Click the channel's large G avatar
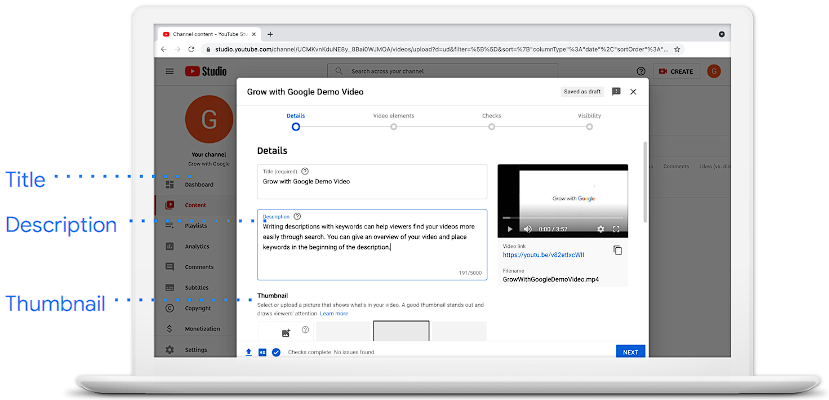The height and width of the screenshot is (400, 829). click(209, 119)
